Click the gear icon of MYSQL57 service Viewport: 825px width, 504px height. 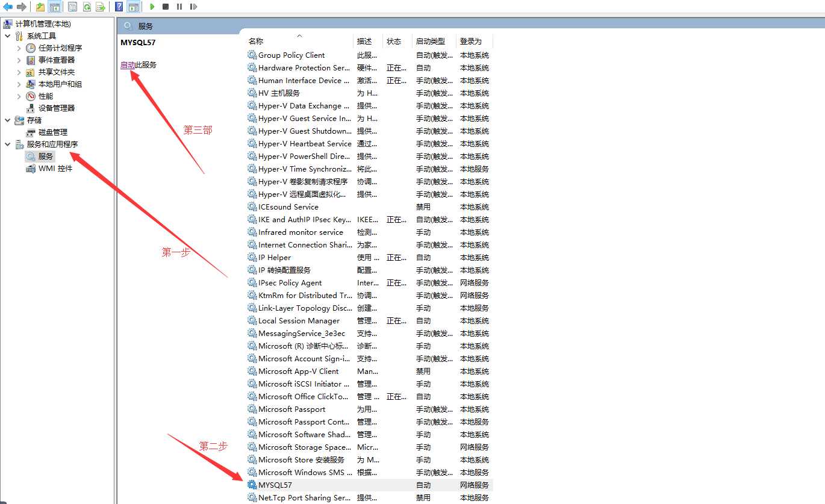click(252, 485)
